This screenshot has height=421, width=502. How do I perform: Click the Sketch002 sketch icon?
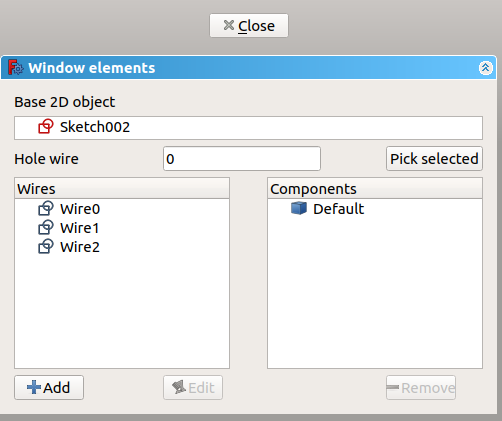click(45, 127)
